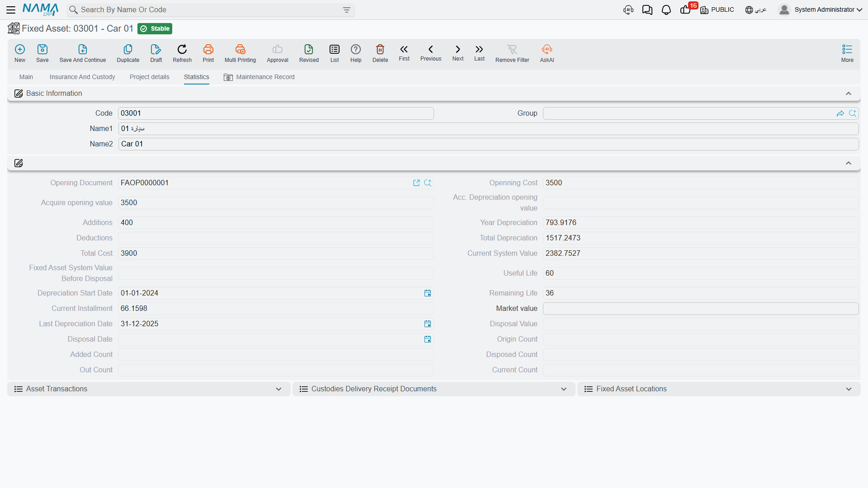Image resolution: width=868 pixels, height=488 pixels.
Task: Click the PUBLIC company selector
Action: point(717,10)
